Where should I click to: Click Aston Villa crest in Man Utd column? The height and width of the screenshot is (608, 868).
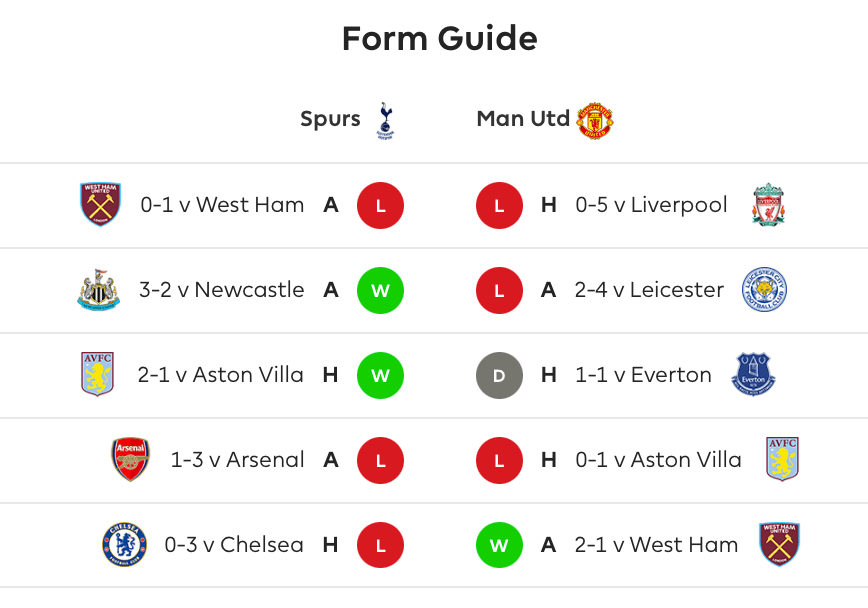[782, 460]
